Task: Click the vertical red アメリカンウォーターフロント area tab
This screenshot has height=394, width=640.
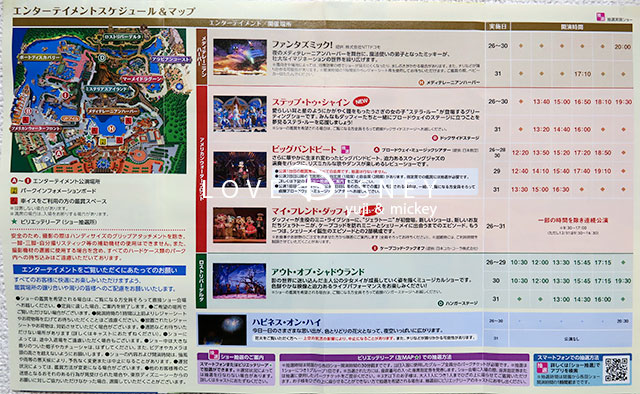Action: click(202, 169)
